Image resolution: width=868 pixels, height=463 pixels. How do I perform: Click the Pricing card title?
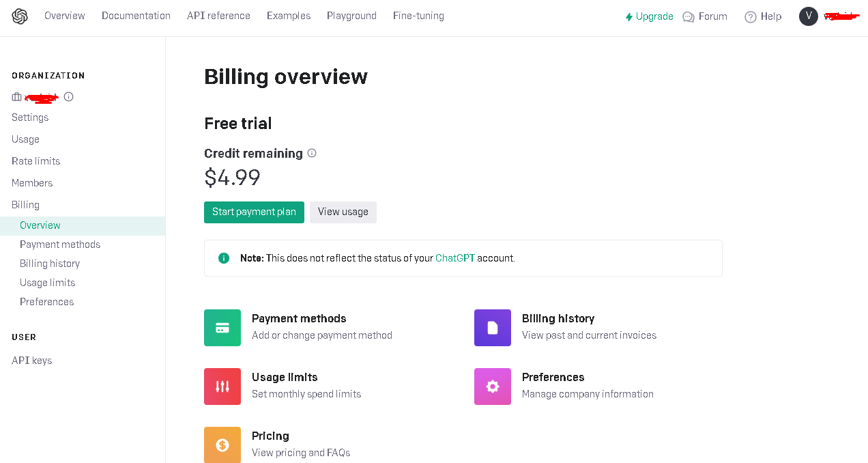(x=270, y=436)
